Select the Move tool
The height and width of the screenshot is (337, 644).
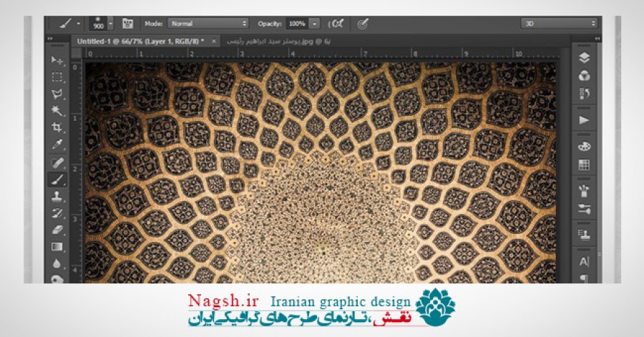[x=57, y=61]
